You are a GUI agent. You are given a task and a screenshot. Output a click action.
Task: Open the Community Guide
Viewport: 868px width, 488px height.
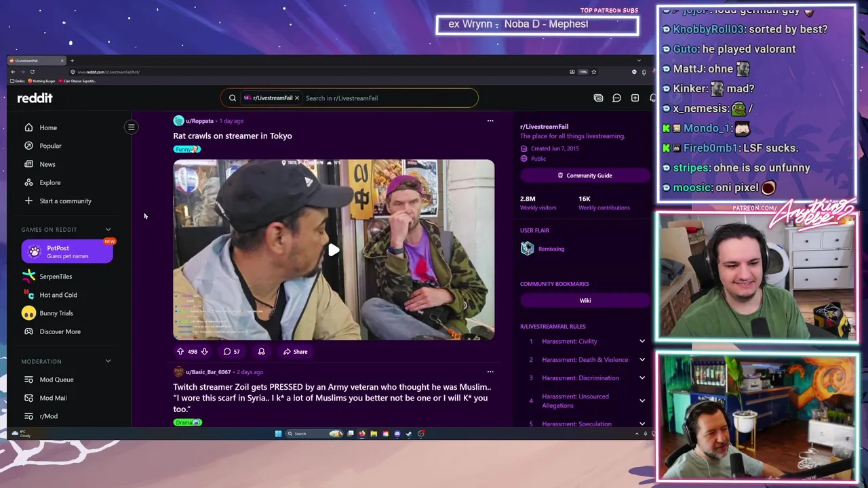(585, 176)
